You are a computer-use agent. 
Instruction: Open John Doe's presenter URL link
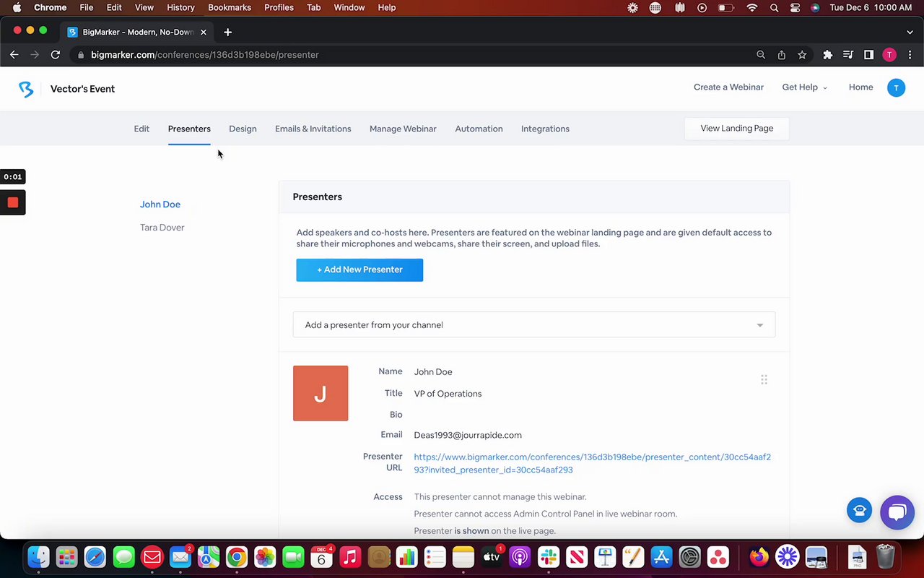(x=592, y=463)
